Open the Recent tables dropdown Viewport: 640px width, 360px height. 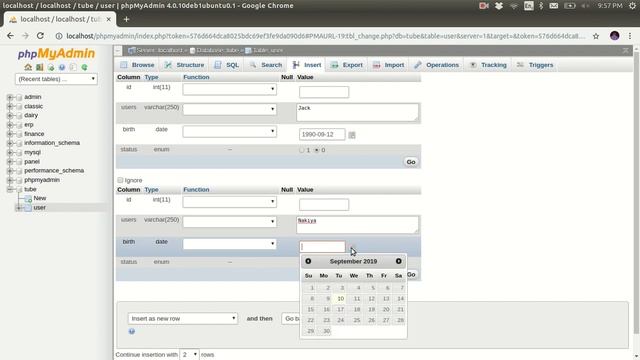tap(56, 79)
